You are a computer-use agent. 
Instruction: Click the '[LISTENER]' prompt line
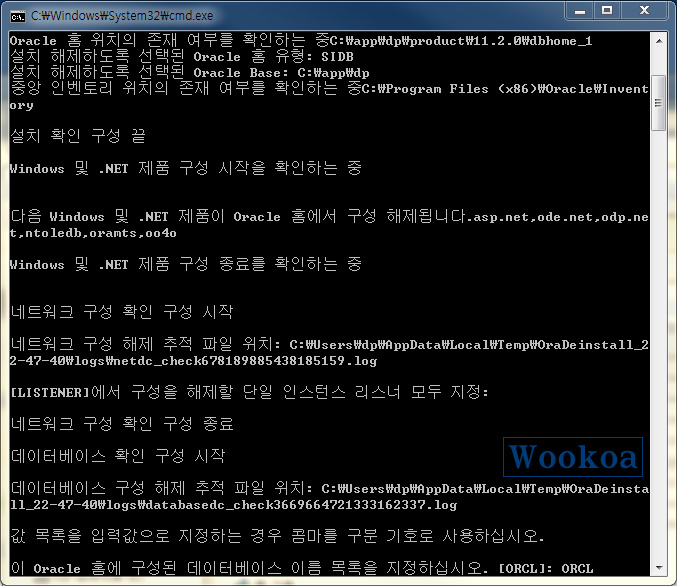pos(249,392)
